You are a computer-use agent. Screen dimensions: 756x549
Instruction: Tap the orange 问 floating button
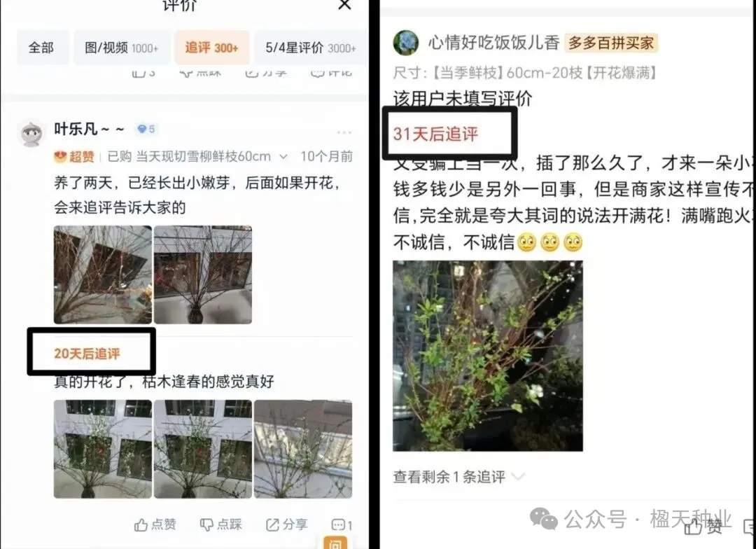tap(335, 542)
